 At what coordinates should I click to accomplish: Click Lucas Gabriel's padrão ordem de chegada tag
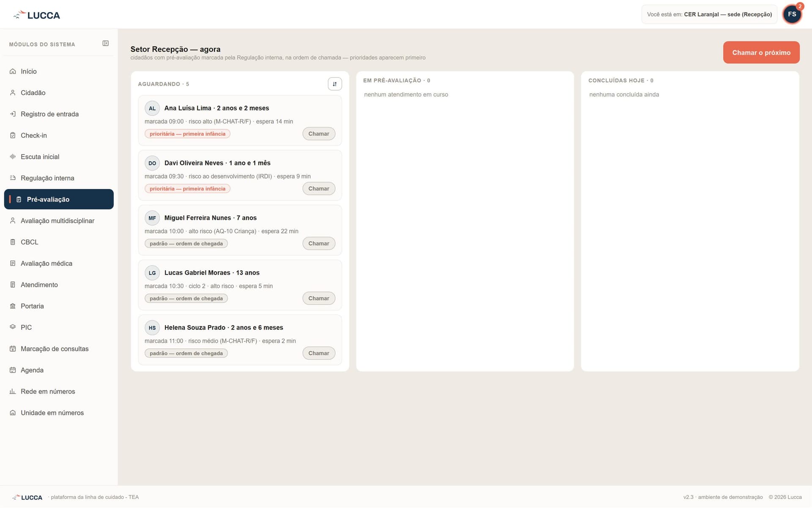coord(186,298)
